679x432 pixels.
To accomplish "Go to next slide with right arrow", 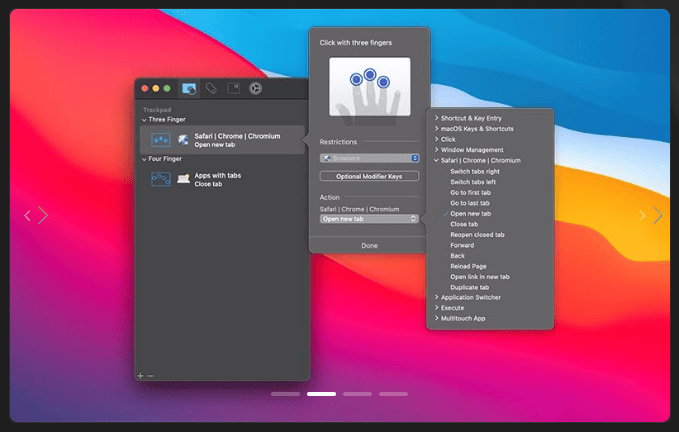I will (658, 215).
